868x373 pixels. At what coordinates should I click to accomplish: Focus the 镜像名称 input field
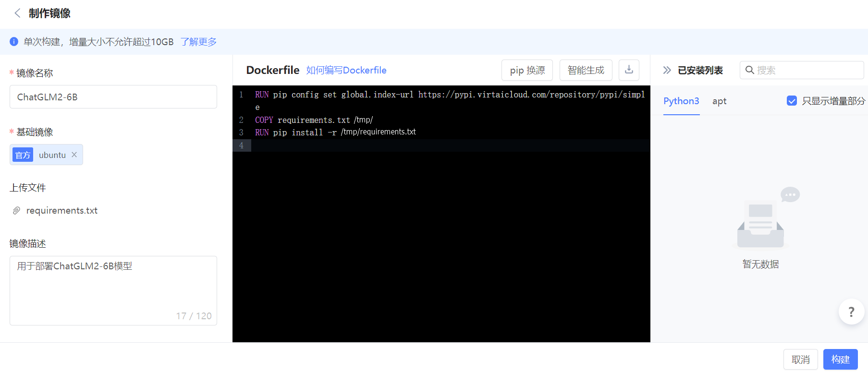click(x=113, y=97)
